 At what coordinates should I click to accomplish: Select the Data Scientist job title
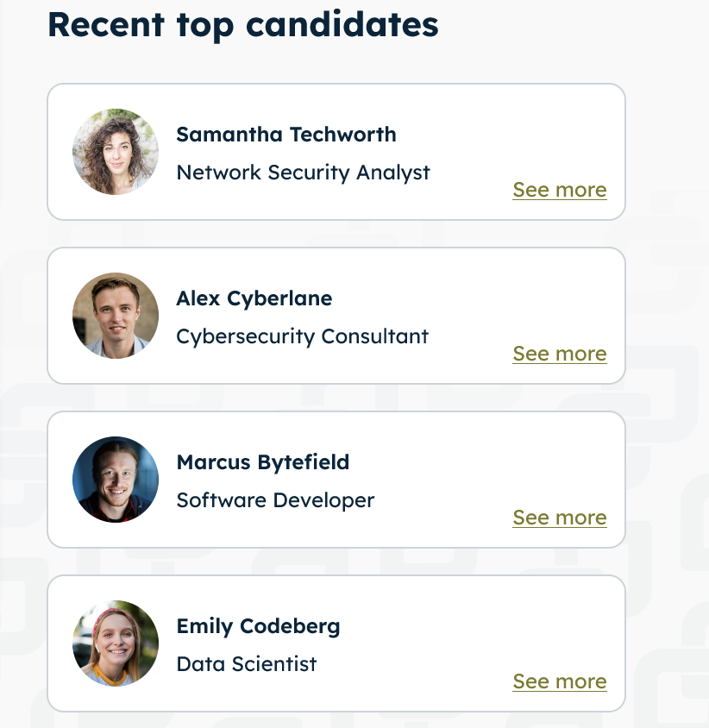tap(247, 664)
